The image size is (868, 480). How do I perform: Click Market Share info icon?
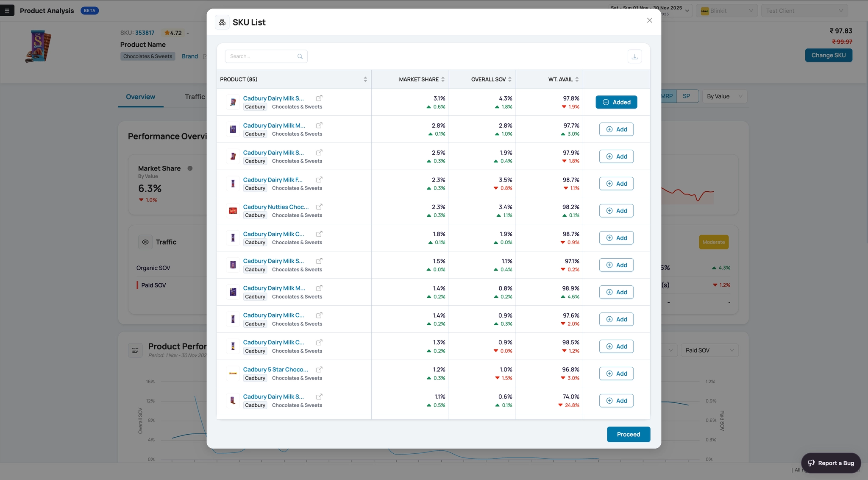point(190,168)
